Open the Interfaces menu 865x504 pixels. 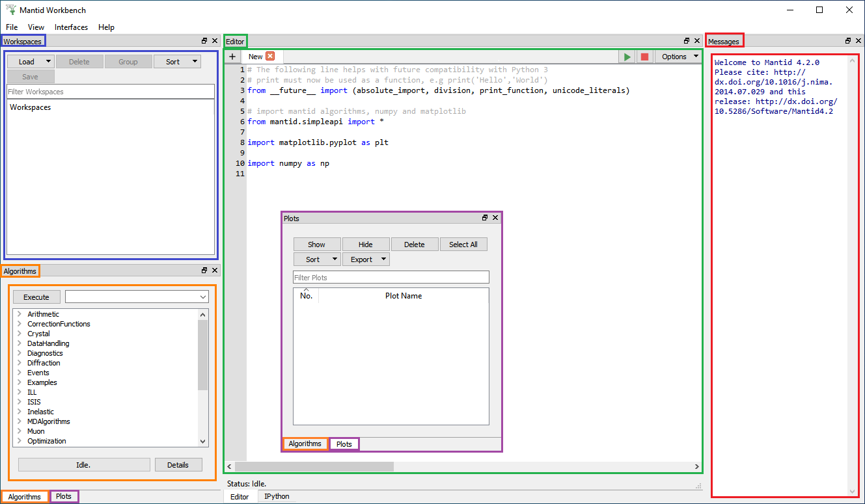click(71, 27)
